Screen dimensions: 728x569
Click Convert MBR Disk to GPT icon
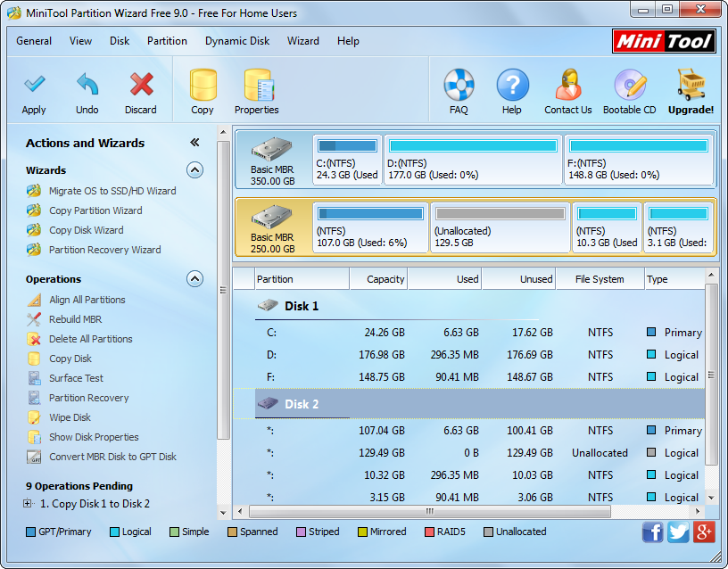(34, 457)
